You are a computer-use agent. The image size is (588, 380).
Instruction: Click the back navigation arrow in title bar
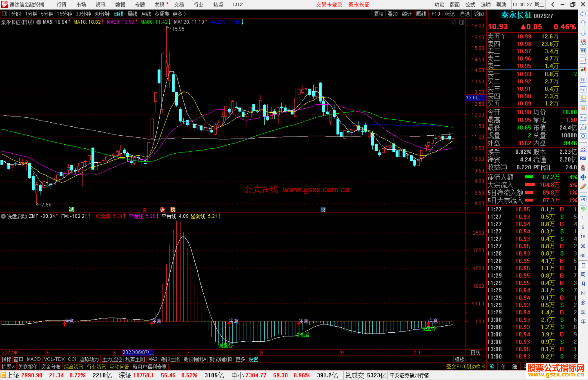tap(553, 5)
